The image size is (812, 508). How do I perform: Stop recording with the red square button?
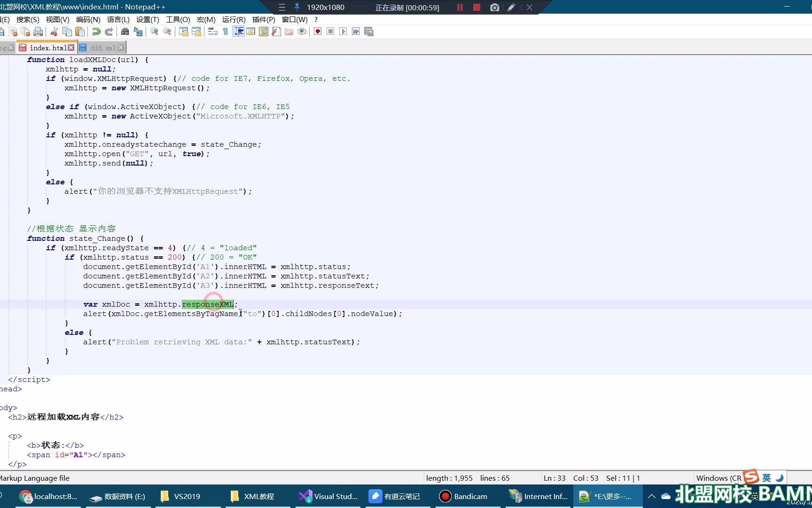(x=476, y=8)
